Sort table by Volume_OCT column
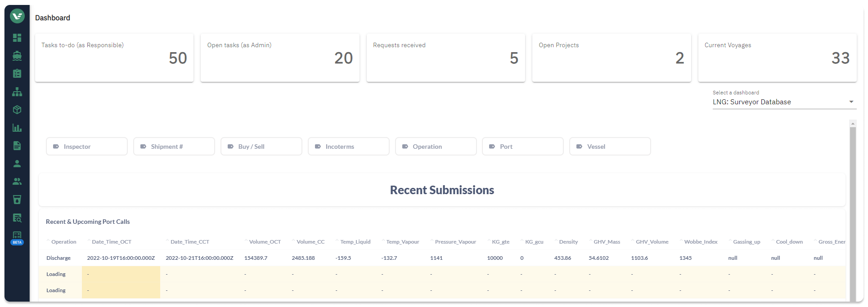The width and height of the screenshot is (868, 307). click(x=265, y=242)
